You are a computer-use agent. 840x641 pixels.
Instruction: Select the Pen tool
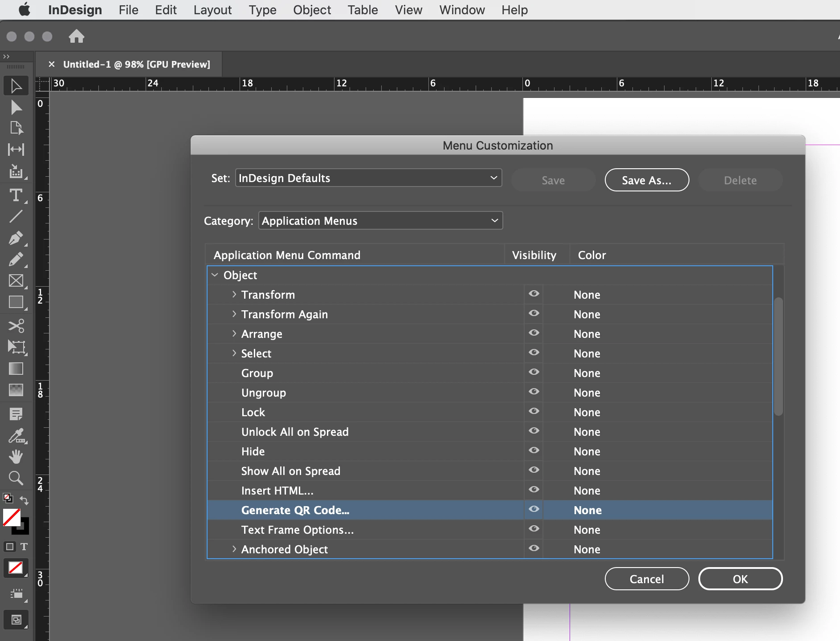tap(16, 238)
